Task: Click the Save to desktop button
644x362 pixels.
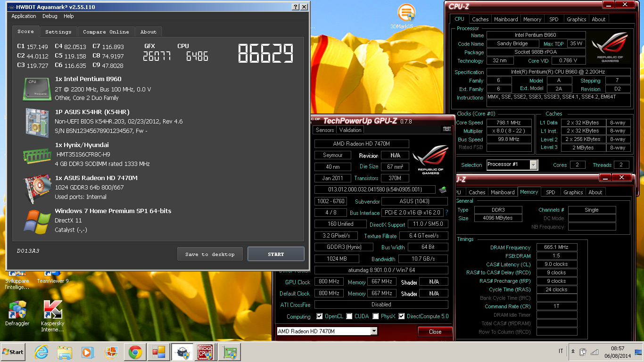Action: (x=210, y=254)
